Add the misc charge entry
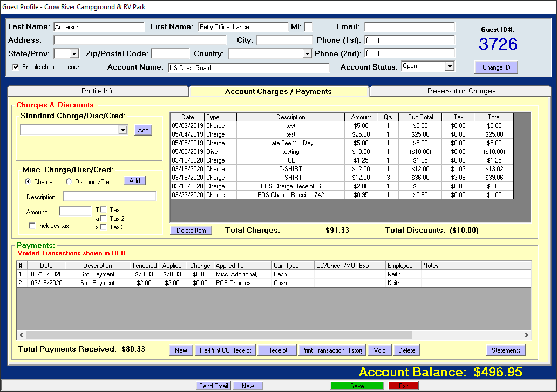 coord(134,180)
